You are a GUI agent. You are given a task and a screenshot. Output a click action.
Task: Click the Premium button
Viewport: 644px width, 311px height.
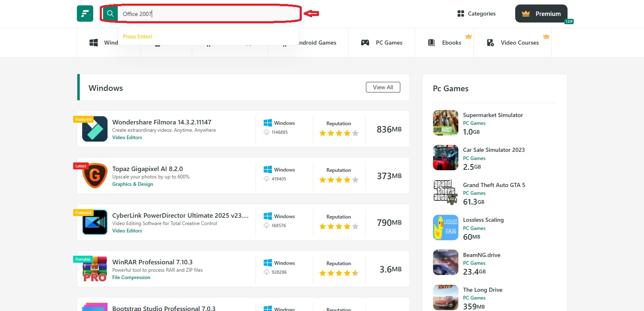pyautogui.click(x=541, y=14)
